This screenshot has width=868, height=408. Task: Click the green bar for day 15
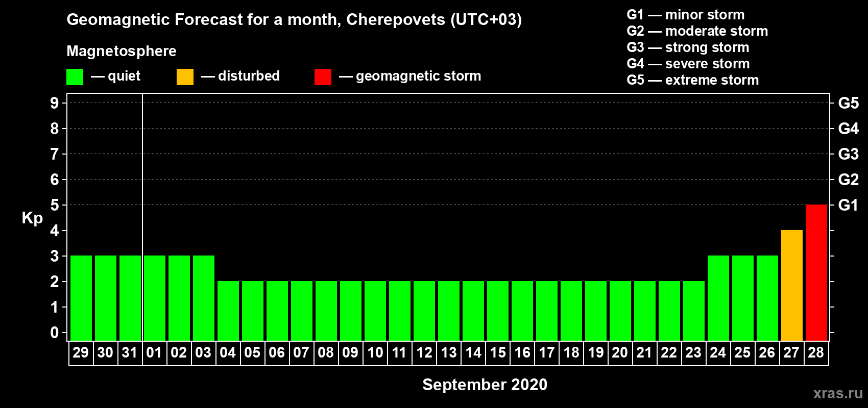tap(498, 311)
